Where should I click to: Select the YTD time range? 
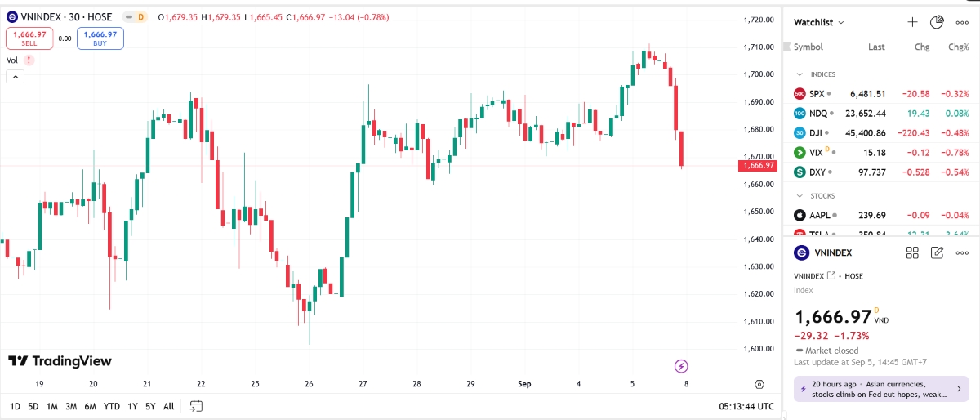[112, 406]
